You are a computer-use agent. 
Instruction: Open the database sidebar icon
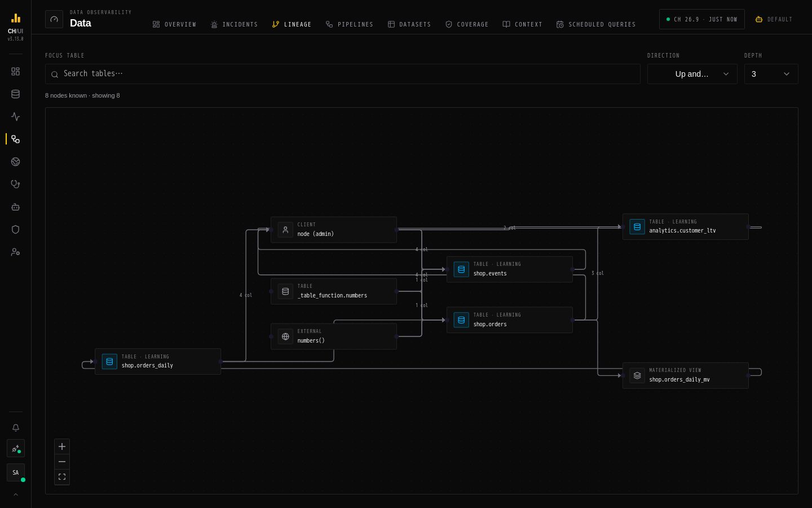15,94
